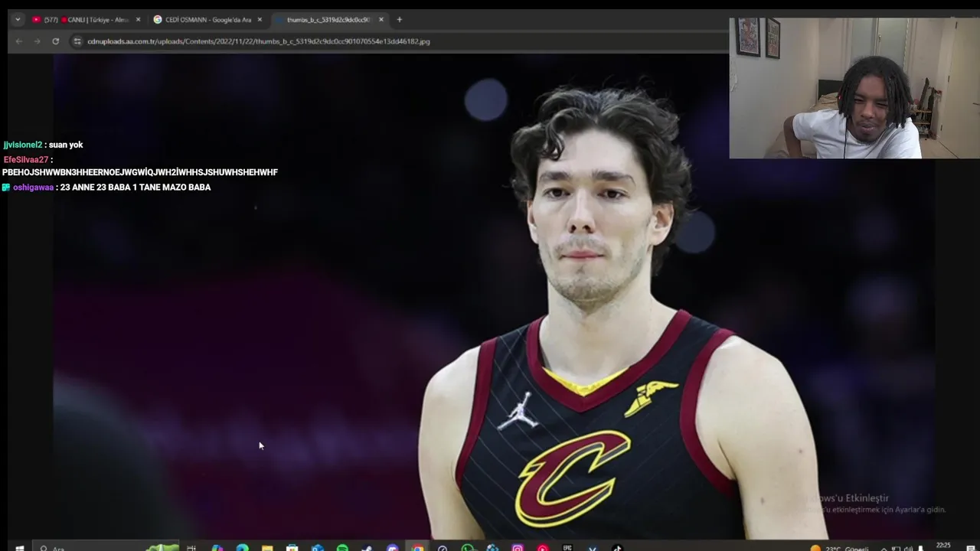The height and width of the screenshot is (551, 980).
Task: Open TikTok from the taskbar
Action: (617, 548)
